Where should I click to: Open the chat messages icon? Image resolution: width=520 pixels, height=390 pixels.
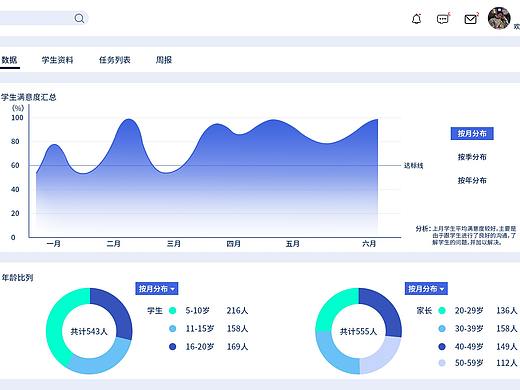pyautogui.click(x=443, y=19)
